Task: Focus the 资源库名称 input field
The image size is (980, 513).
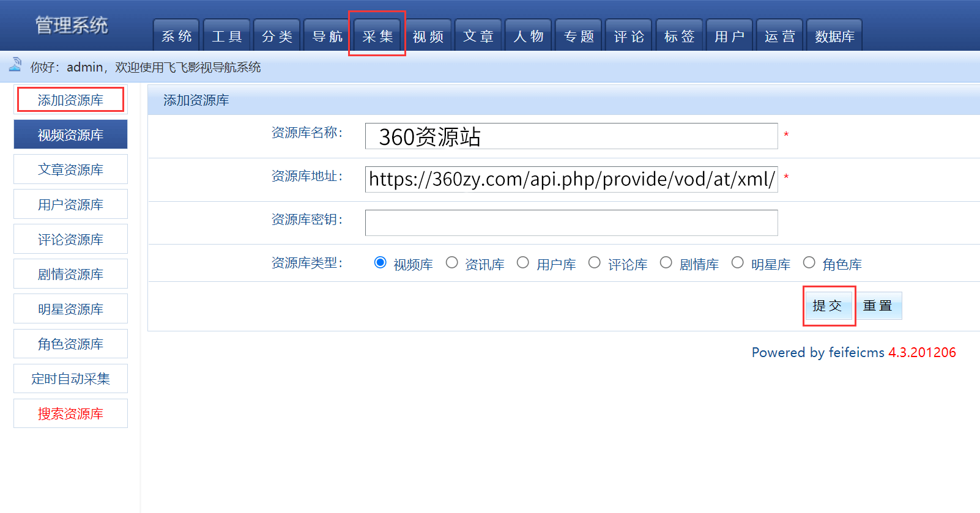Action: point(571,136)
